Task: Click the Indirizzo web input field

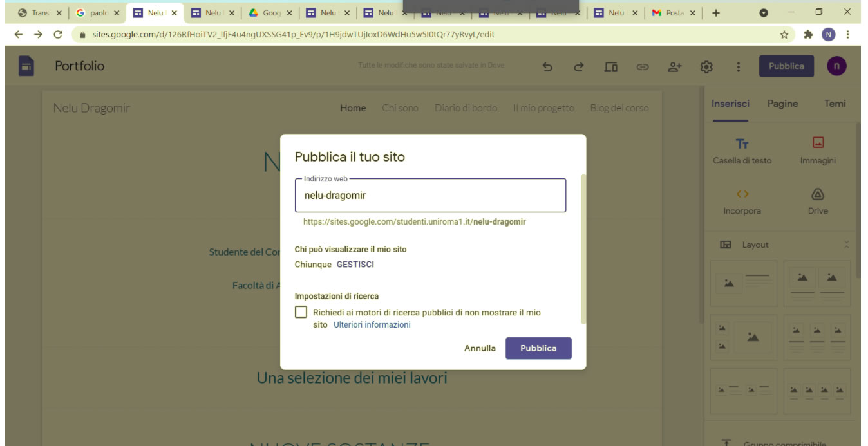Action: pyautogui.click(x=430, y=196)
